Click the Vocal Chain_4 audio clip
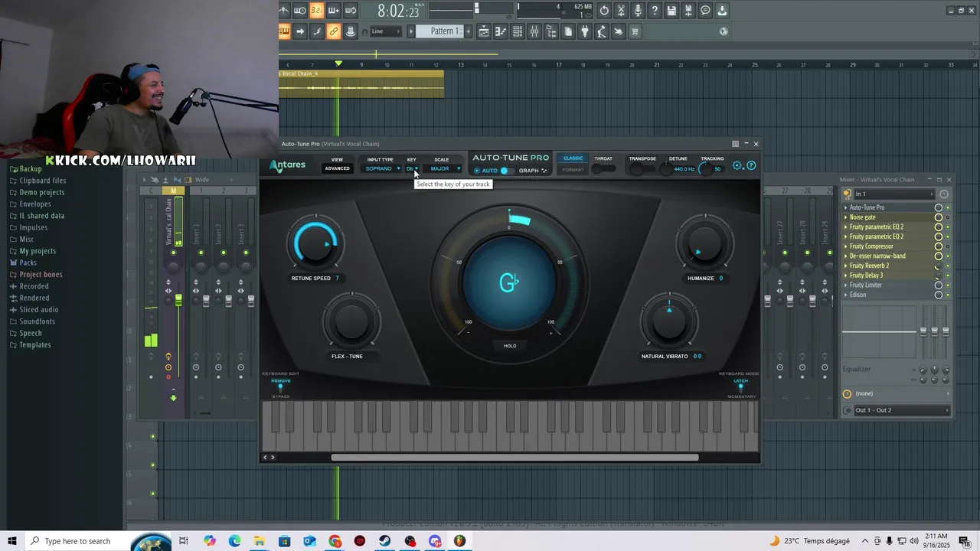 click(361, 83)
